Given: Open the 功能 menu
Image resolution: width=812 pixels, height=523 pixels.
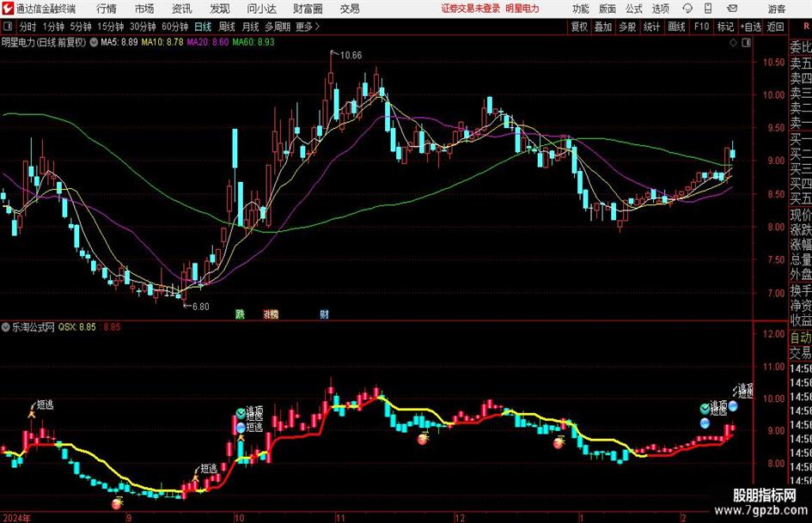Looking at the screenshot, I should click(x=581, y=9).
